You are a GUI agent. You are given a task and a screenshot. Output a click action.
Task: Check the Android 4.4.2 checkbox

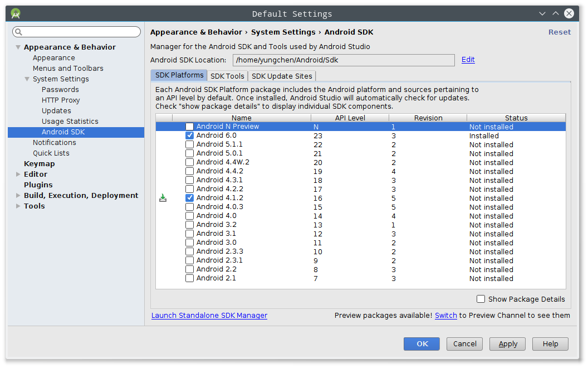tap(189, 171)
